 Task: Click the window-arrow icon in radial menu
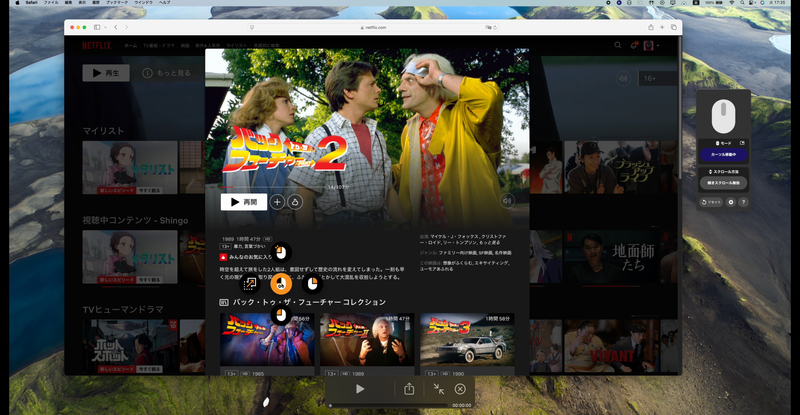(249, 284)
